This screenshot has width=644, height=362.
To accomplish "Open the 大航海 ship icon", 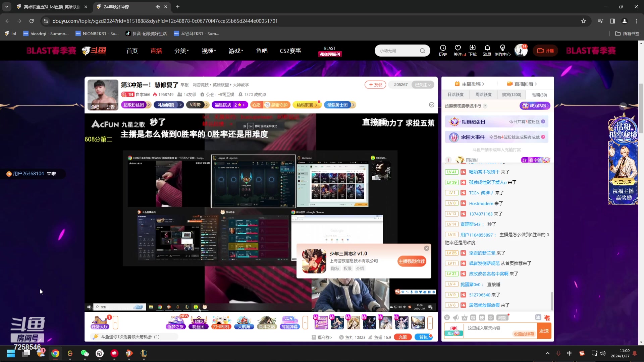I will 244,322.
